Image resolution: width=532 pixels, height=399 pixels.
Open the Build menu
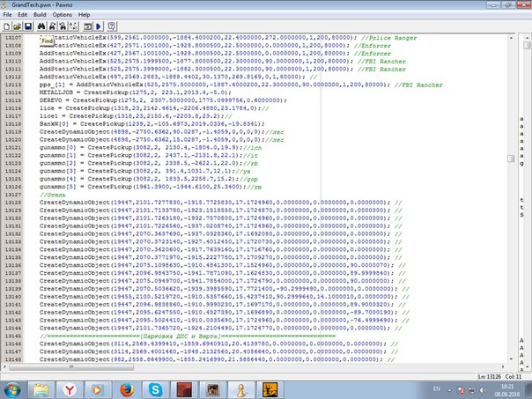click(40, 15)
